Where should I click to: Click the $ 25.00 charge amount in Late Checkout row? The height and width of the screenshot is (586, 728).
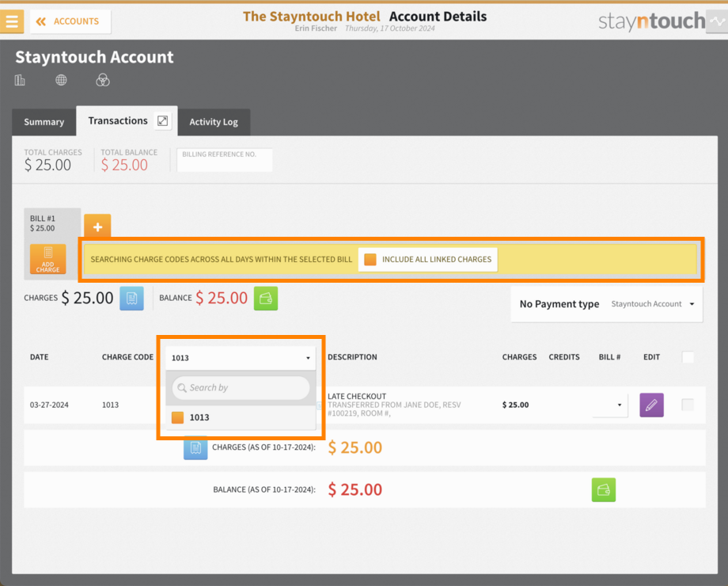515,405
